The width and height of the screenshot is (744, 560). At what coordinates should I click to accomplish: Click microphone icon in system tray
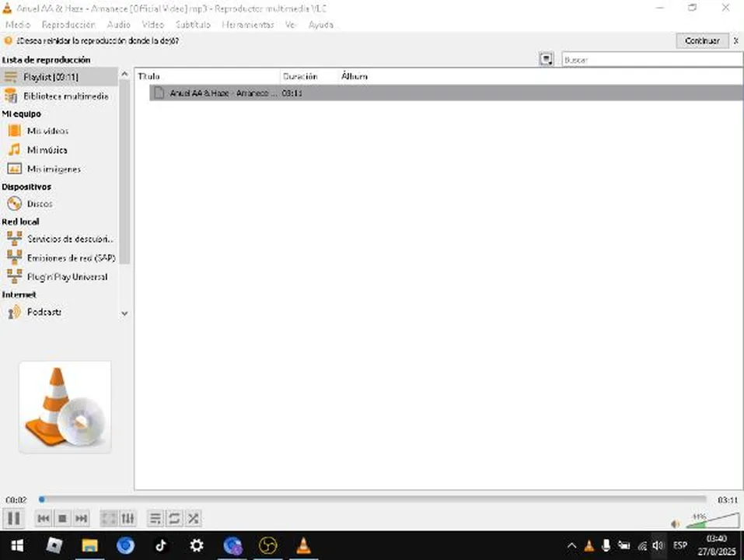click(x=606, y=546)
